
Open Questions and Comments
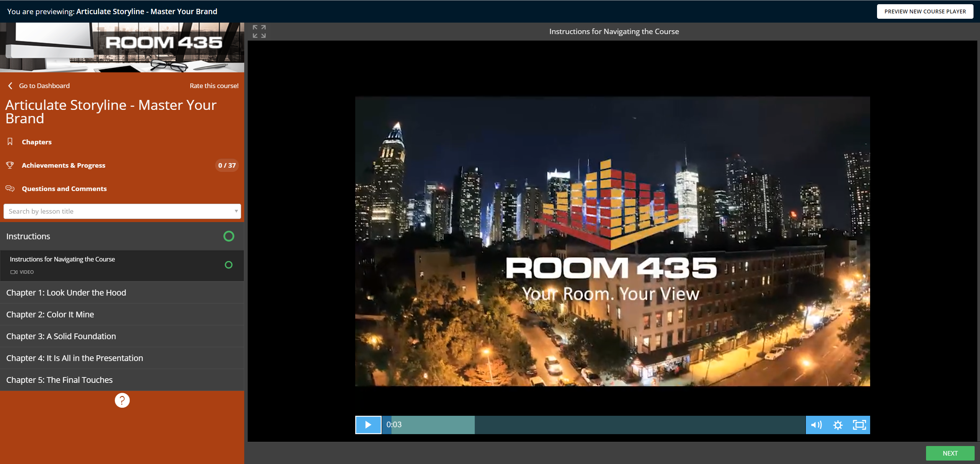[x=64, y=189]
